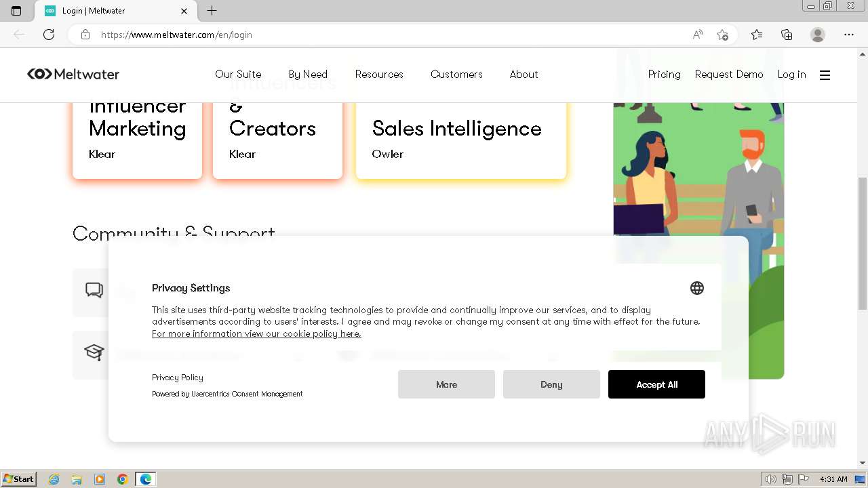
Task: Click the browser profile avatar
Action: [x=818, y=35]
